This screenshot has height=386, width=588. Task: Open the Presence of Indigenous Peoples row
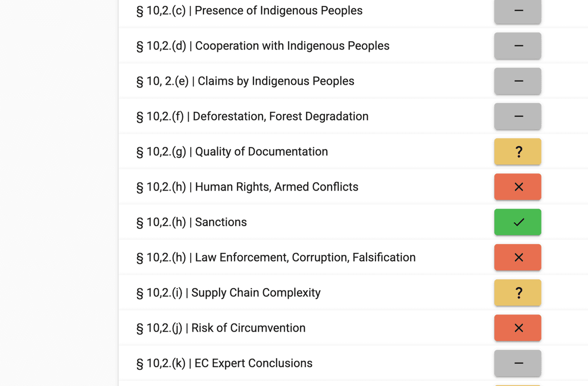(249, 11)
